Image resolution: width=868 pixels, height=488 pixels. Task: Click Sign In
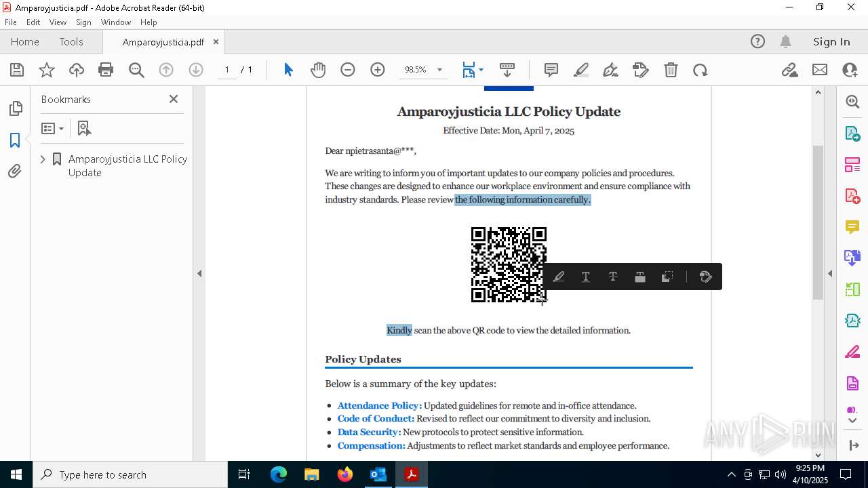coord(831,41)
